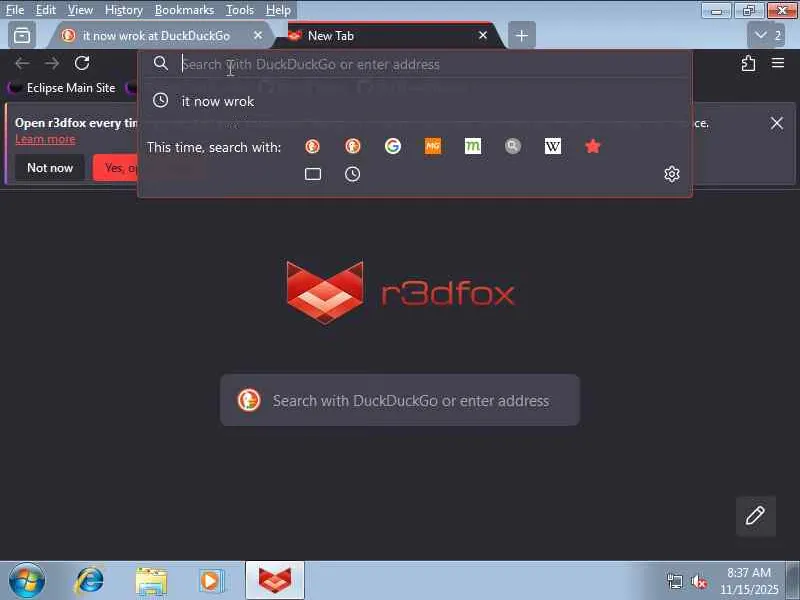Expand the list all tabs dropdown
Screen dimensions: 800x600
(x=766, y=35)
